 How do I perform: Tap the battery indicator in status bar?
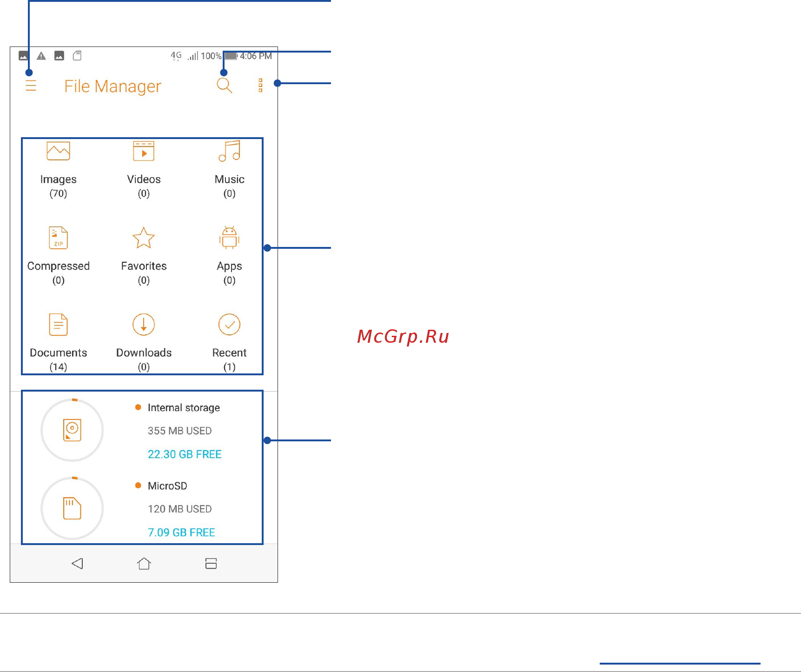pos(231,56)
